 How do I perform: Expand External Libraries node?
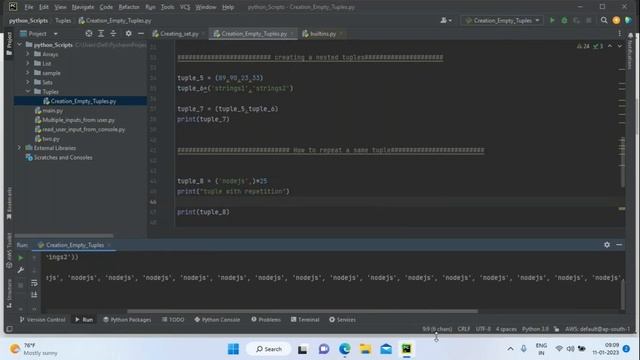(19, 148)
